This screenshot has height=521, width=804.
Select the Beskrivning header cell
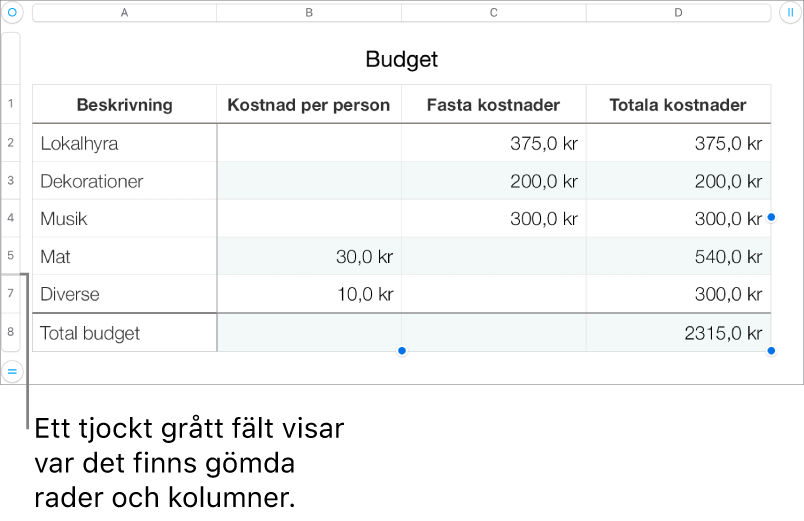tap(125, 104)
